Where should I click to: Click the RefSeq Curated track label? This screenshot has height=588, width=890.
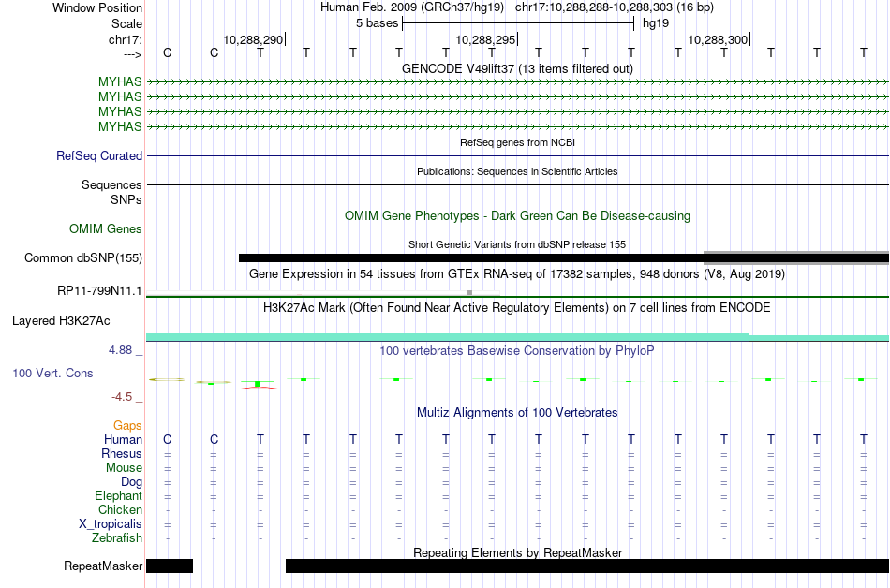[x=98, y=155]
